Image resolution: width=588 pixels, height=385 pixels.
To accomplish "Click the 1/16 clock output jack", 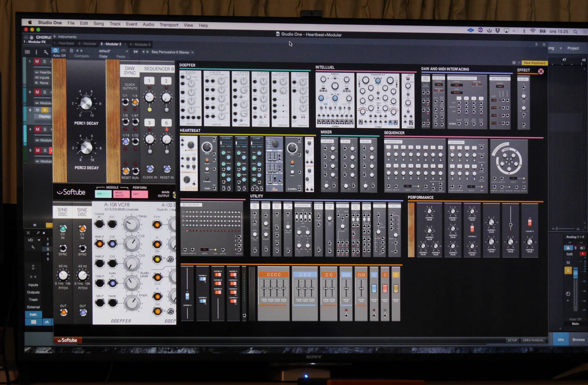I will click(125, 142).
